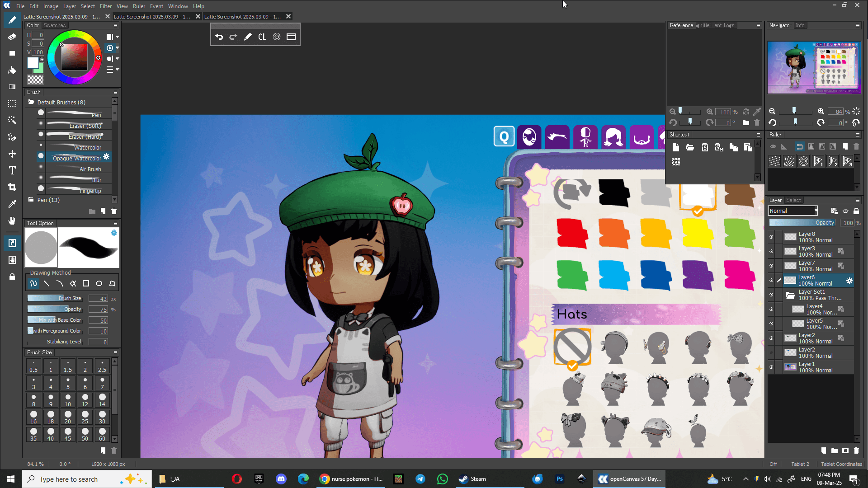The image size is (868, 488).
Task: Select the Eyedropper tool
Action: click(x=12, y=204)
